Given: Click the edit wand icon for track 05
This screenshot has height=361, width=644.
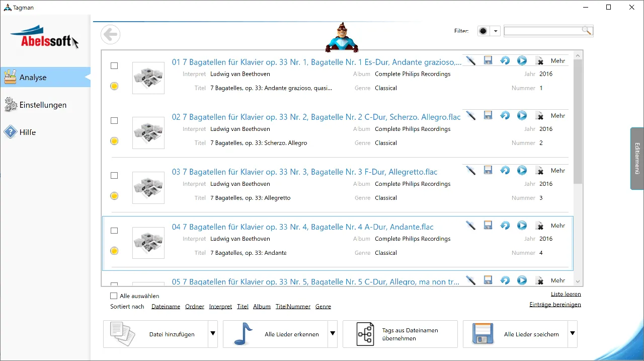Looking at the screenshot, I should tap(470, 280).
